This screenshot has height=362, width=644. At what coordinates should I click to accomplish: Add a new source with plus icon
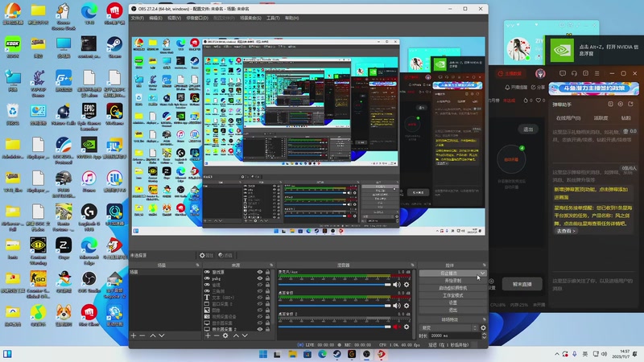[208, 335]
